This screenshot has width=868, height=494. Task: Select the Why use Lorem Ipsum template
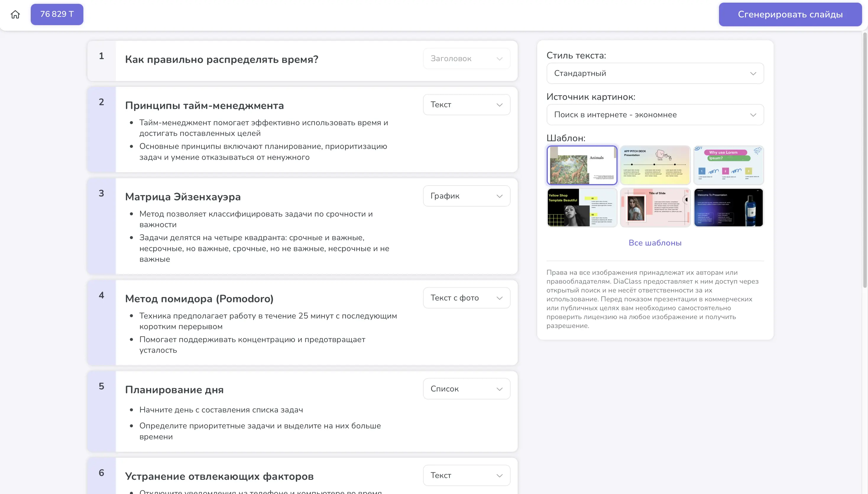click(x=728, y=165)
